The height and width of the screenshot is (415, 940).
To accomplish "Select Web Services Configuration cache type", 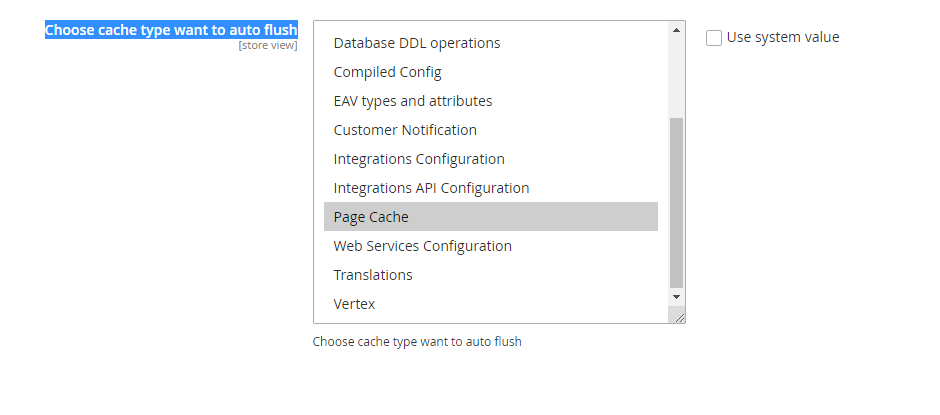I will click(x=422, y=246).
